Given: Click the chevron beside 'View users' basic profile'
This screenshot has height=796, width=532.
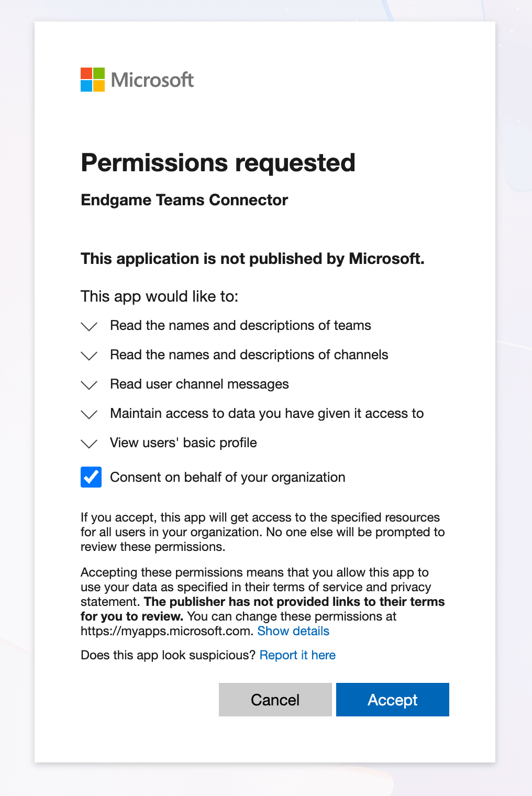Looking at the screenshot, I should (x=88, y=444).
